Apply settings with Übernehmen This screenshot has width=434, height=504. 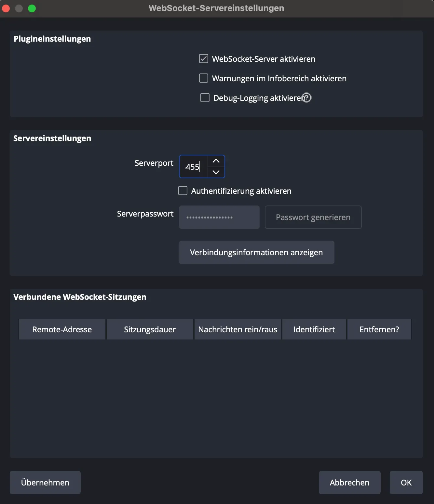(45, 483)
